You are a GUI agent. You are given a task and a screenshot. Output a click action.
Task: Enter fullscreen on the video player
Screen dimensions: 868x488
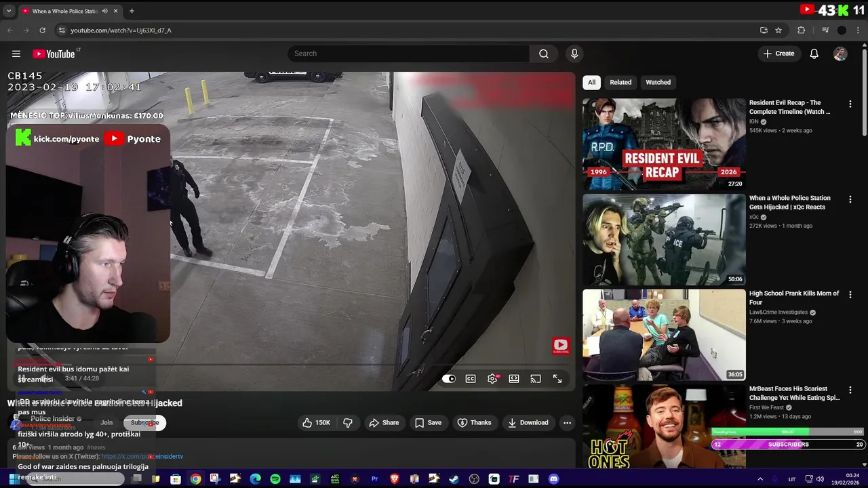[x=557, y=379]
